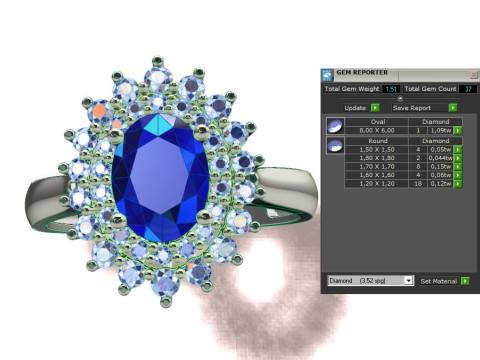The width and height of the screenshot is (480, 360).
Task: Click the 0,12tw weight cell
Action: point(441,184)
